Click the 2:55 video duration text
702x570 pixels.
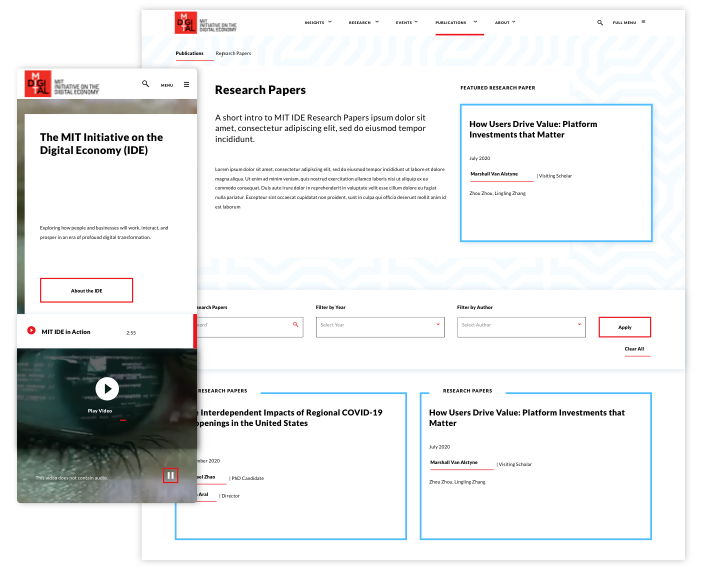[x=131, y=333]
